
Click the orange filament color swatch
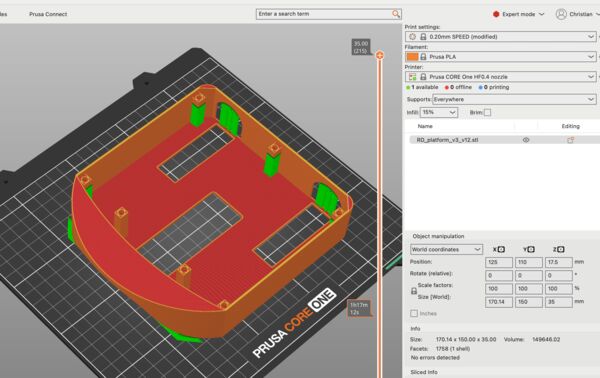point(412,57)
